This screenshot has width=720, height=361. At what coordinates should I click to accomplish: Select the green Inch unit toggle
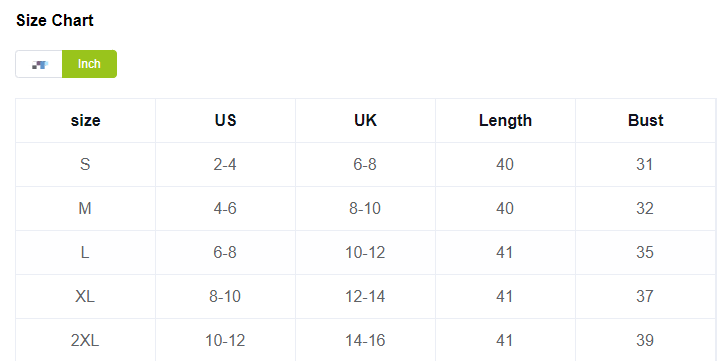tap(89, 64)
